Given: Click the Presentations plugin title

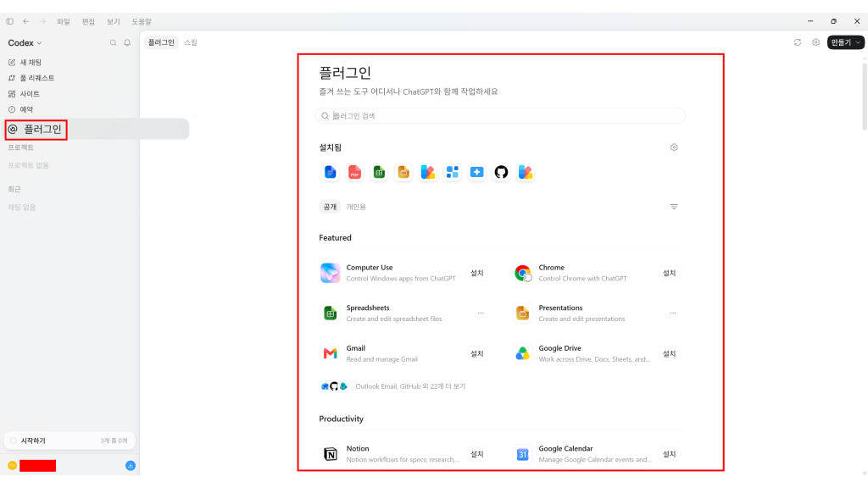Looking at the screenshot, I should point(560,308).
